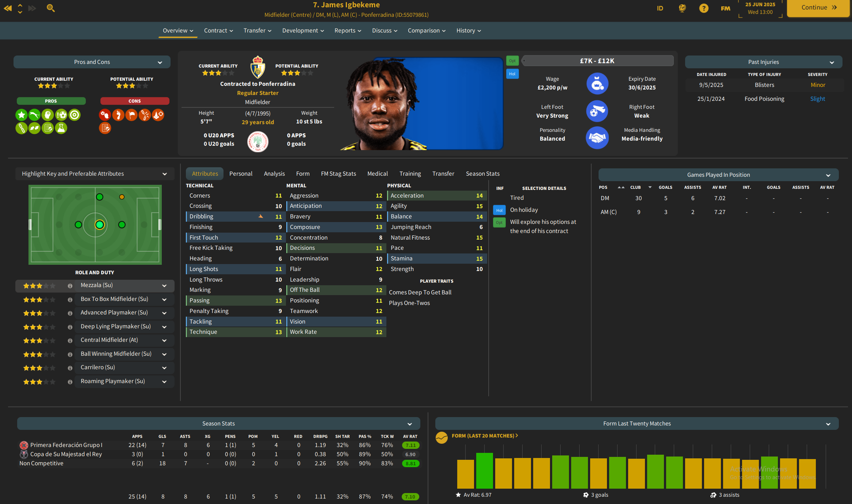The image size is (852, 504).
Task: Open the FM logo menu icon
Action: click(x=725, y=8)
